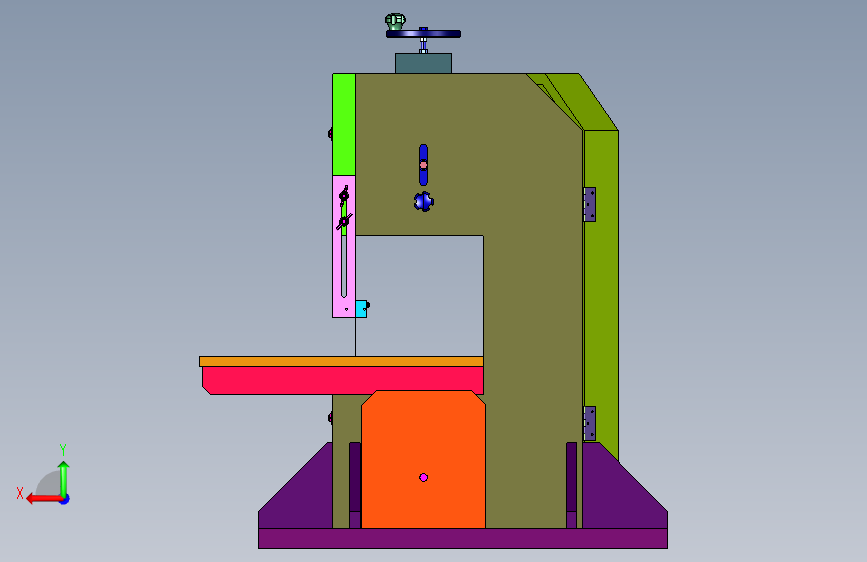This screenshot has height=562, width=867.
Task: Select the purple base plate at bottom
Action: coord(463,538)
